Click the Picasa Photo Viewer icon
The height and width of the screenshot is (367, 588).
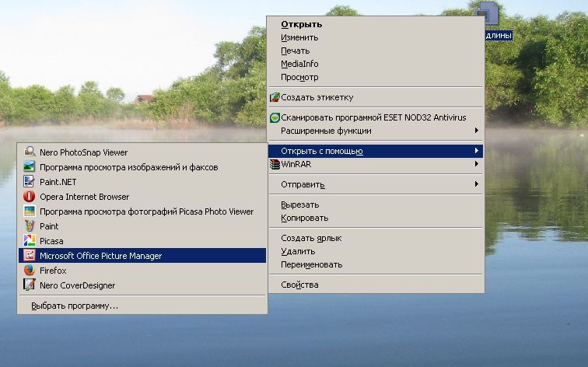30,211
